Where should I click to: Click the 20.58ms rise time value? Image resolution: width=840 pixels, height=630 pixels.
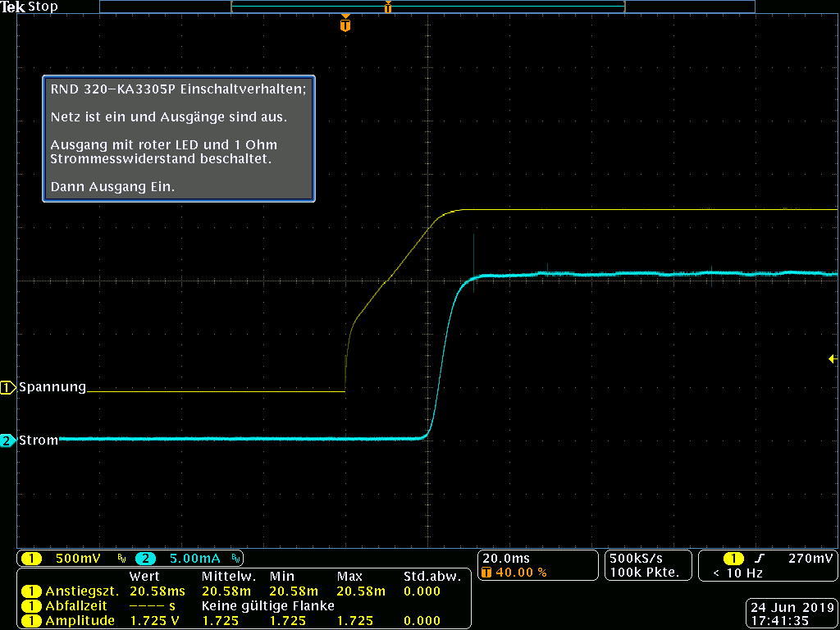[x=157, y=591]
